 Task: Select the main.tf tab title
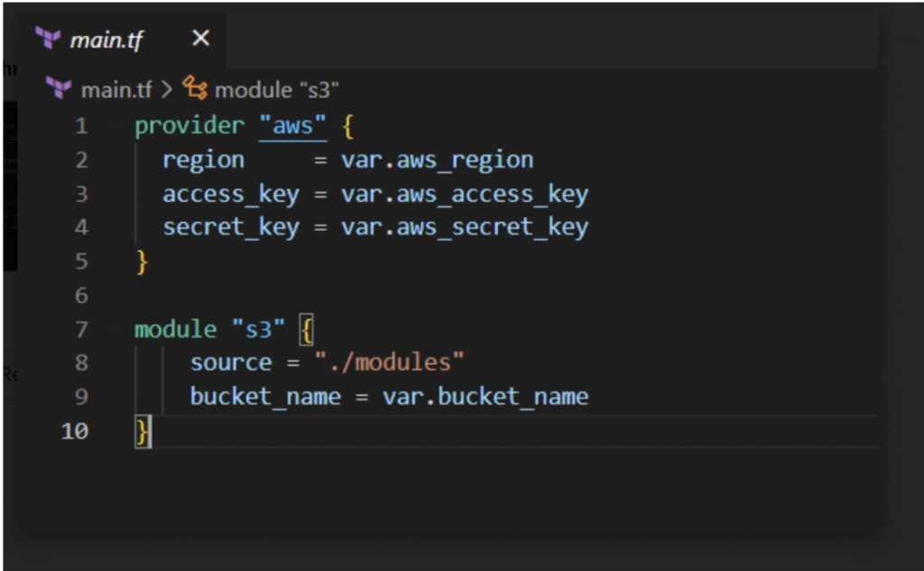pos(106,40)
